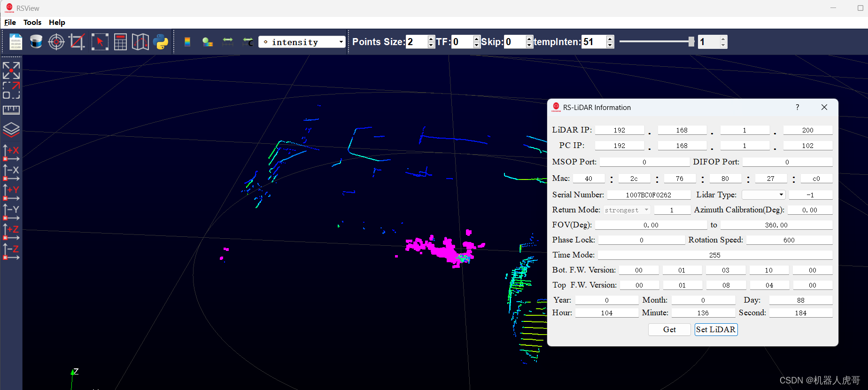This screenshot has width=868, height=390.
Task: Click the DIFOP Port field
Action: click(x=787, y=162)
